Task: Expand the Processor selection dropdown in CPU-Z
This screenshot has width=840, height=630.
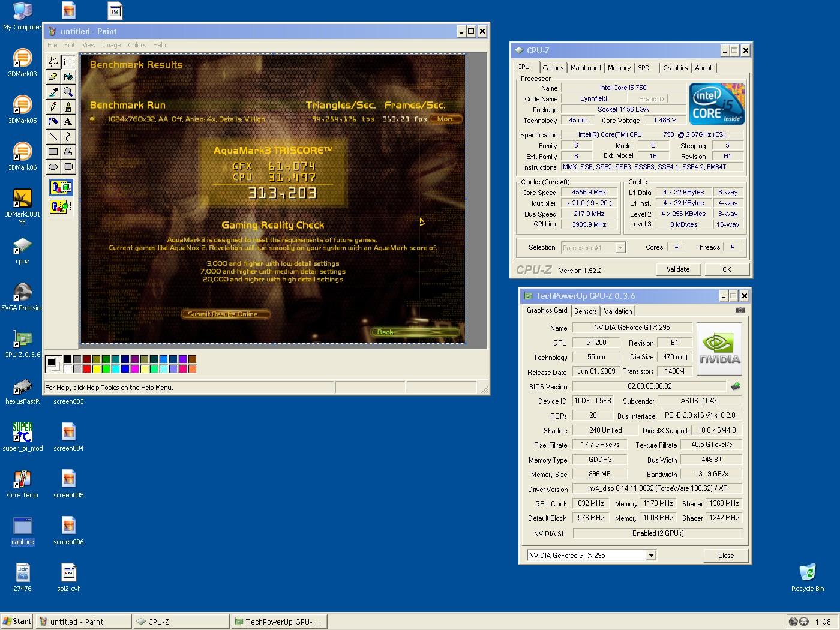Action: pos(620,248)
